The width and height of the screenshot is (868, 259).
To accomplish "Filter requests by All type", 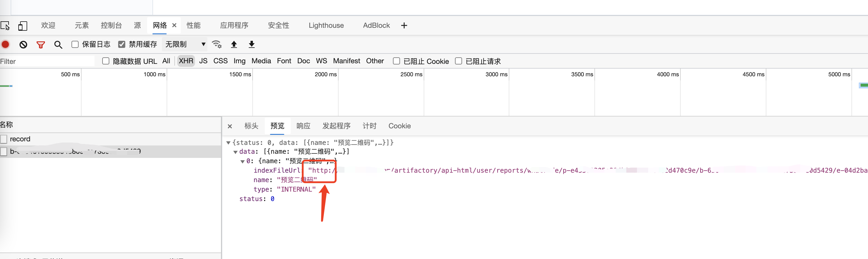I will 166,61.
